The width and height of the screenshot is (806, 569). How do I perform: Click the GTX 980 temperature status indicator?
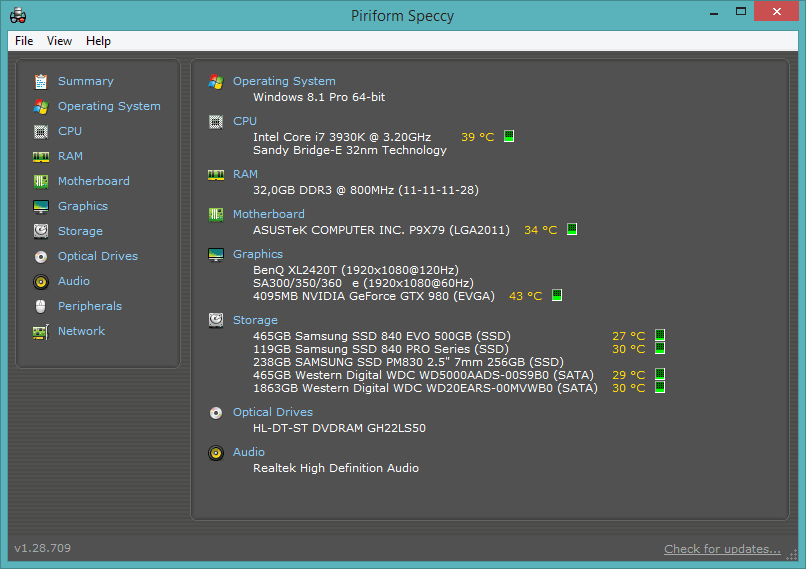[557, 296]
